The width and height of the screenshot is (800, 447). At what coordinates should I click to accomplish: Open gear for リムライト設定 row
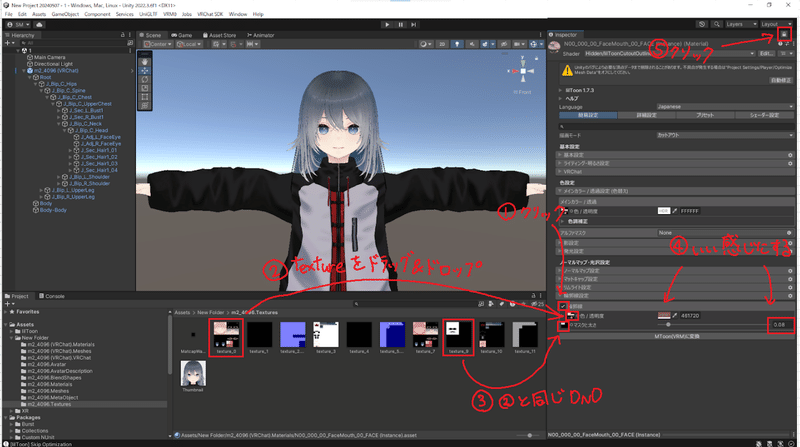[790, 287]
